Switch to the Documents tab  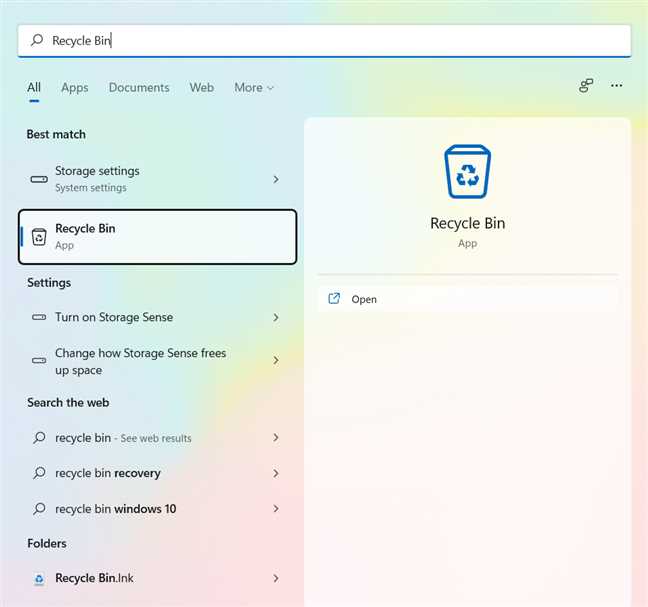[x=139, y=88]
